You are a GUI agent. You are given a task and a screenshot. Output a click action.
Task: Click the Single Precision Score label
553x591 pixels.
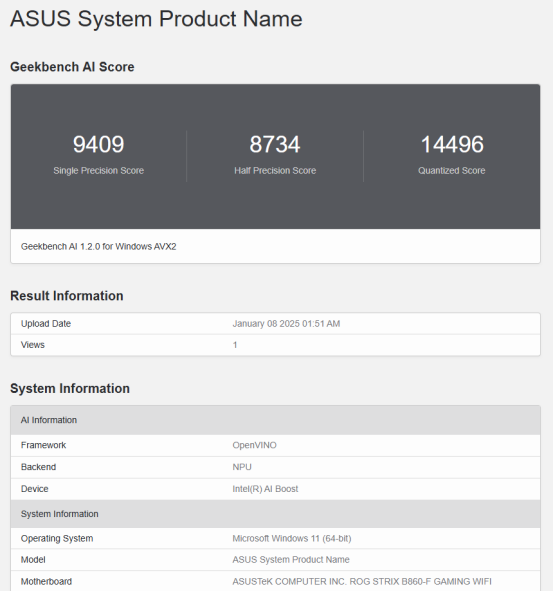[x=98, y=170]
